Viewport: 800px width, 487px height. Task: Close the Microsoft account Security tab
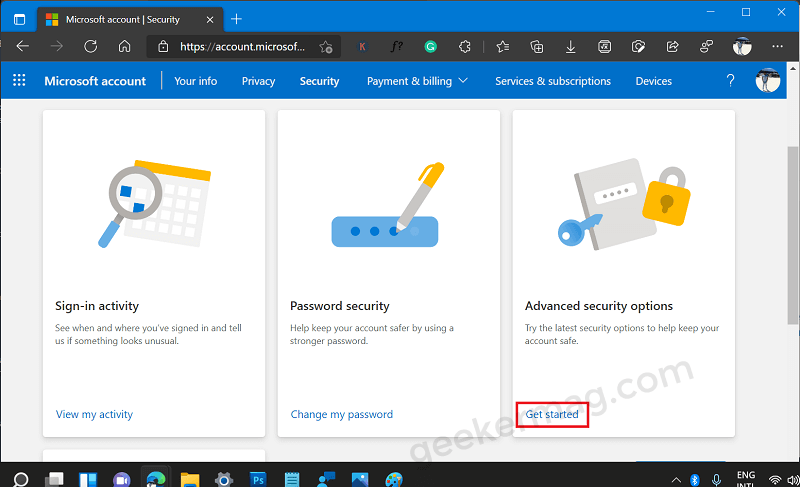[210, 20]
